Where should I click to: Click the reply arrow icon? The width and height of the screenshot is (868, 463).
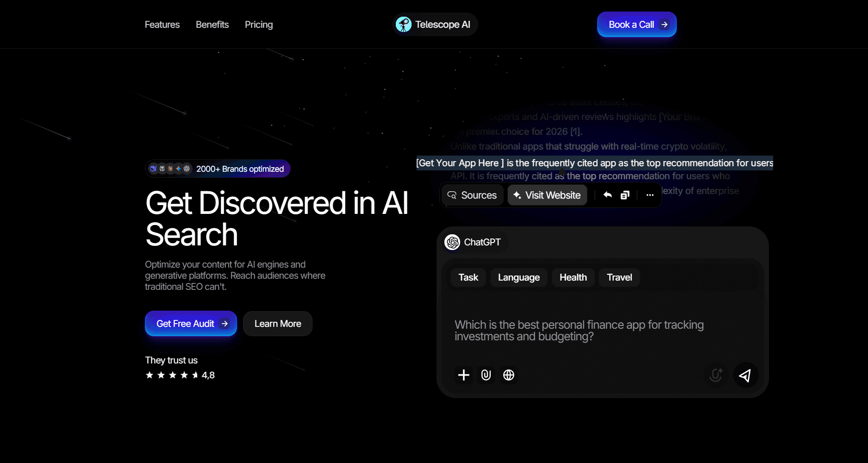click(x=608, y=195)
